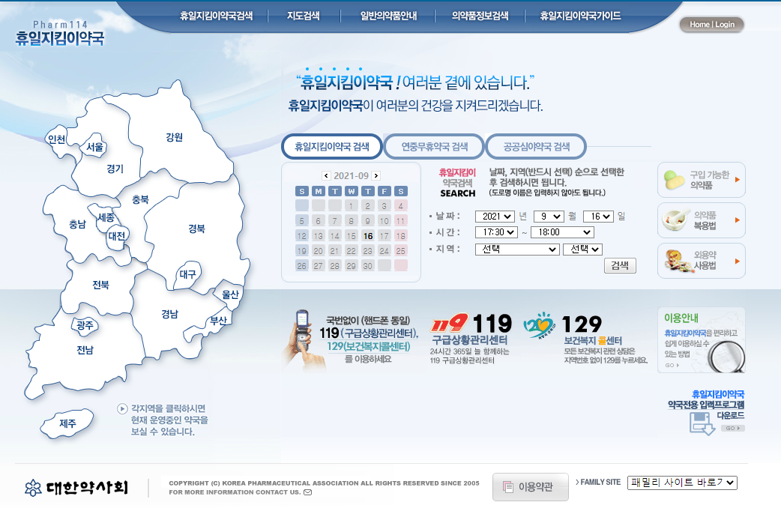Click the 129 welfare call center logo
This screenshot has height=532, width=781.
539,324
